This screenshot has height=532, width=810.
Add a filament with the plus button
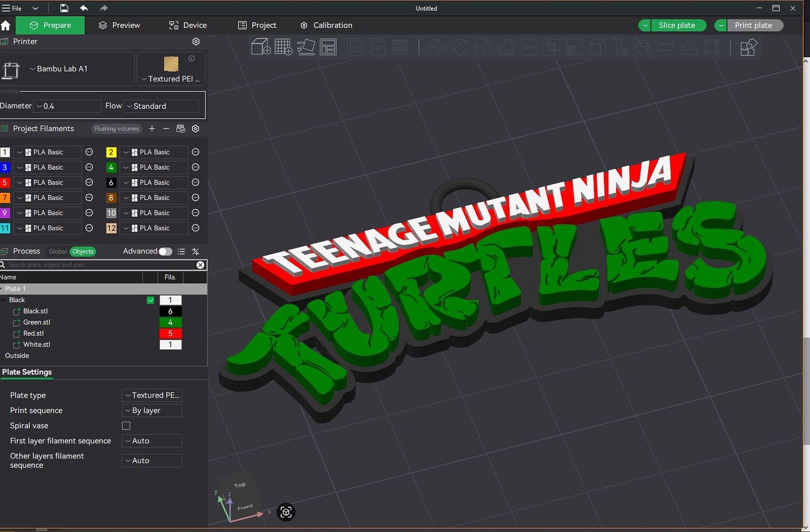click(152, 128)
